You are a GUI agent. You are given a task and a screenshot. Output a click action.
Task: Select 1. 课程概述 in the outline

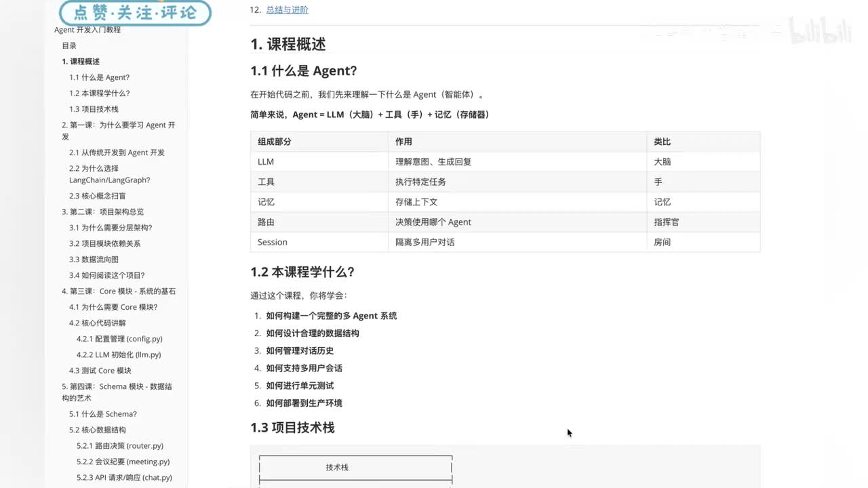pos(81,62)
